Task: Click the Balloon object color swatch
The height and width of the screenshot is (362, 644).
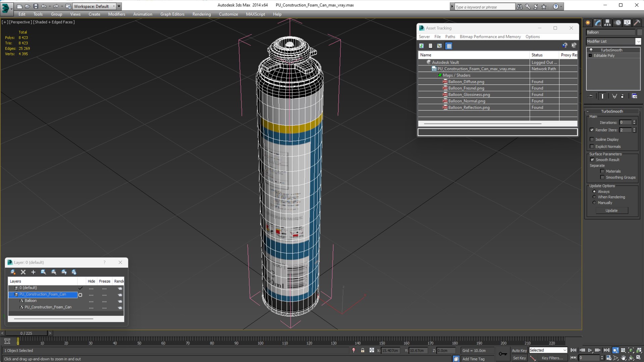Action: [x=640, y=32]
